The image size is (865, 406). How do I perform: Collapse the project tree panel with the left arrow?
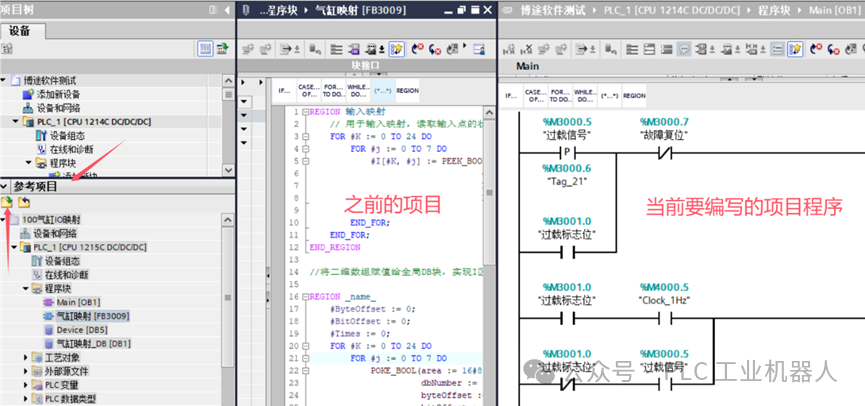point(227,10)
